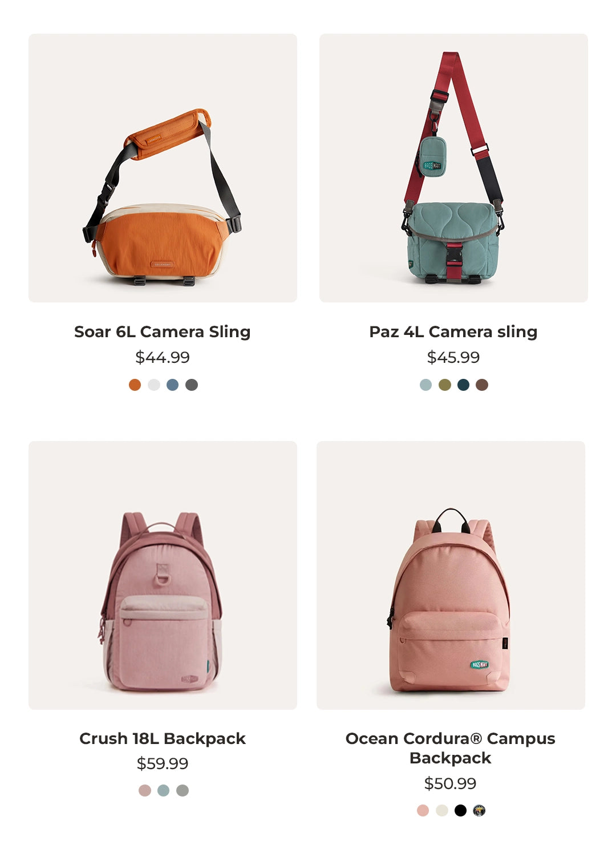Choose the white swatch under Soar 6L Camera Sling
616x849 pixels.
click(154, 385)
